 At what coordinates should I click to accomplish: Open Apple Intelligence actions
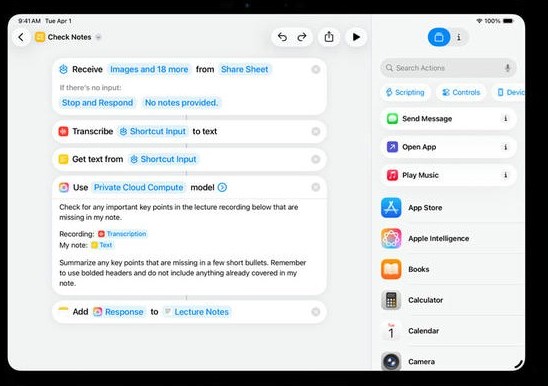pos(453,238)
